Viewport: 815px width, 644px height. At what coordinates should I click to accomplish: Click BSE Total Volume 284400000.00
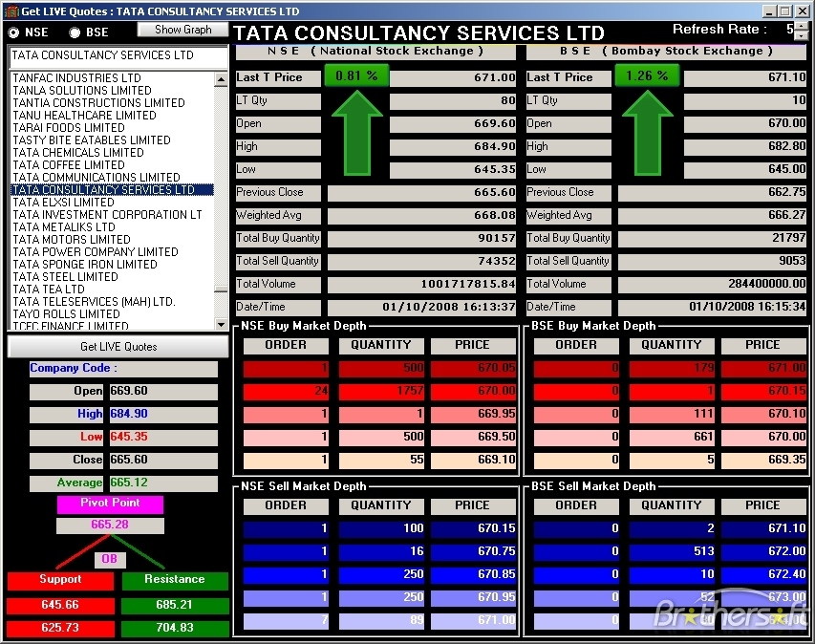[x=712, y=285]
